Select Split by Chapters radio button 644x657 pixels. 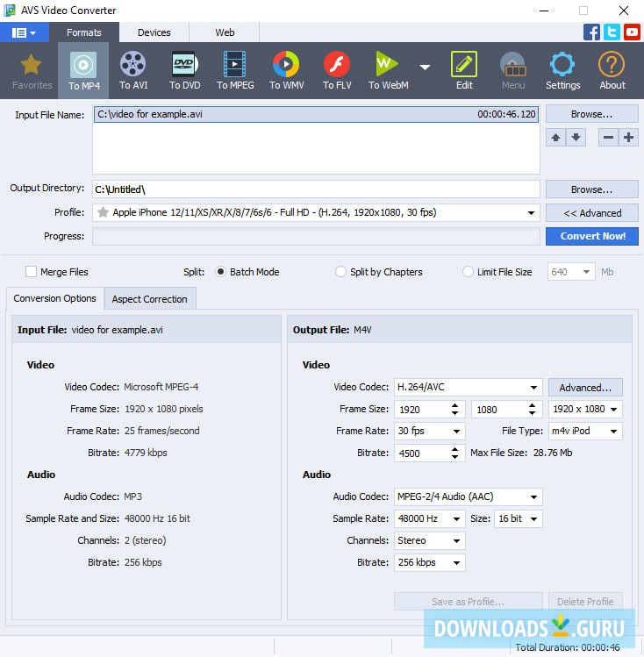(340, 272)
